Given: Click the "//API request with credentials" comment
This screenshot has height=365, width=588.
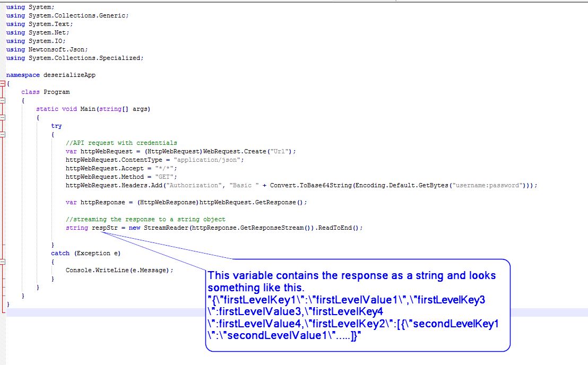Looking at the screenshot, I should click(x=121, y=143).
